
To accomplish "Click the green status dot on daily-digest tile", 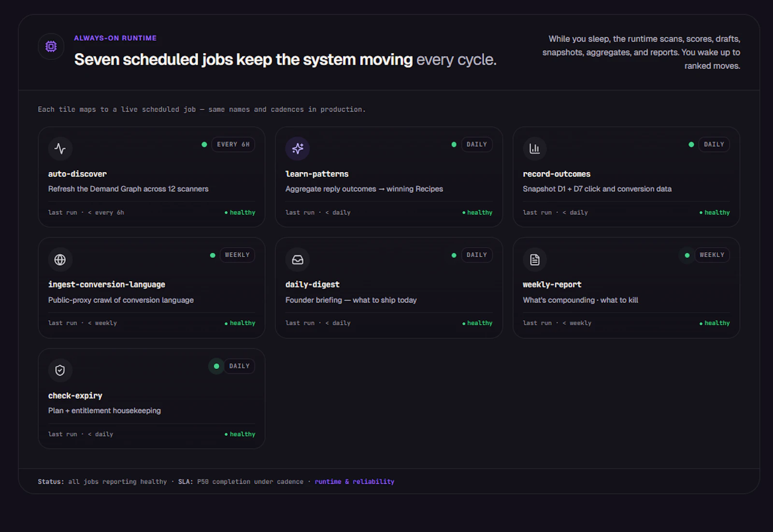I will [454, 255].
